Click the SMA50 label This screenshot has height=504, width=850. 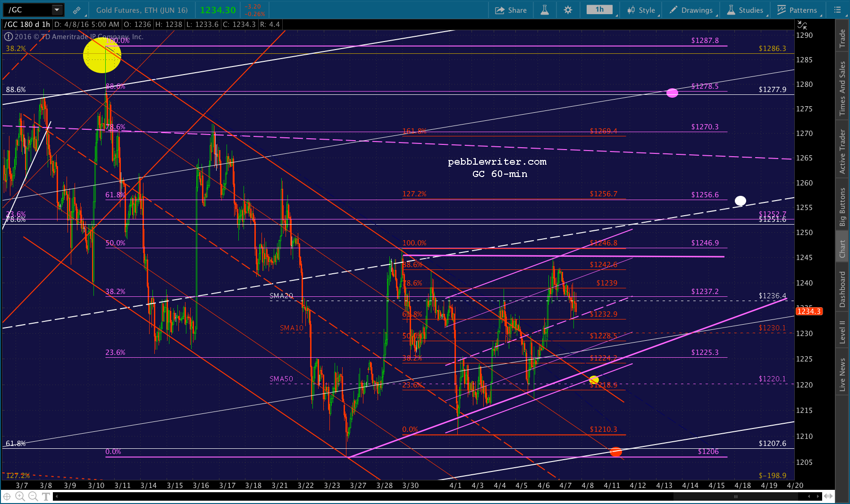tap(281, 379)
